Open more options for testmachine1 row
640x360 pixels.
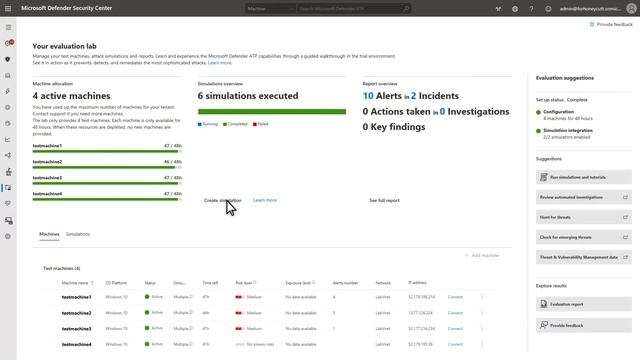click(x=482, y=297)
